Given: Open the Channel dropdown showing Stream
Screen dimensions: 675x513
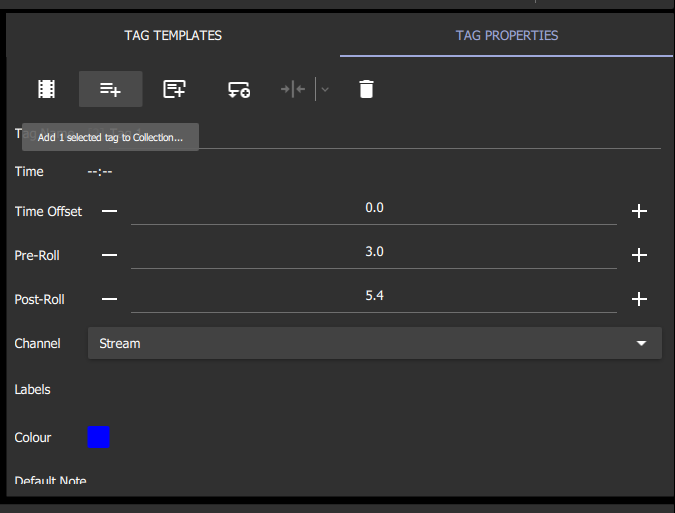Looking at the screenshot, I should coord(360,343).
